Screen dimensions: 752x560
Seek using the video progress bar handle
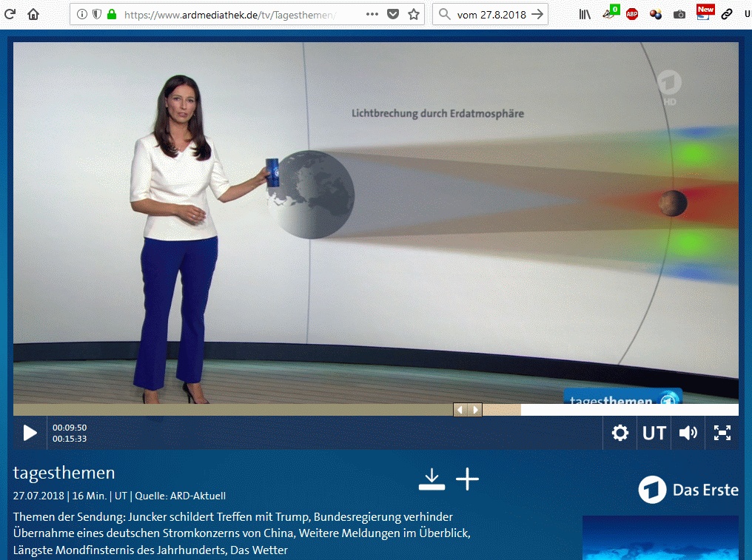[x=468, y=410]
